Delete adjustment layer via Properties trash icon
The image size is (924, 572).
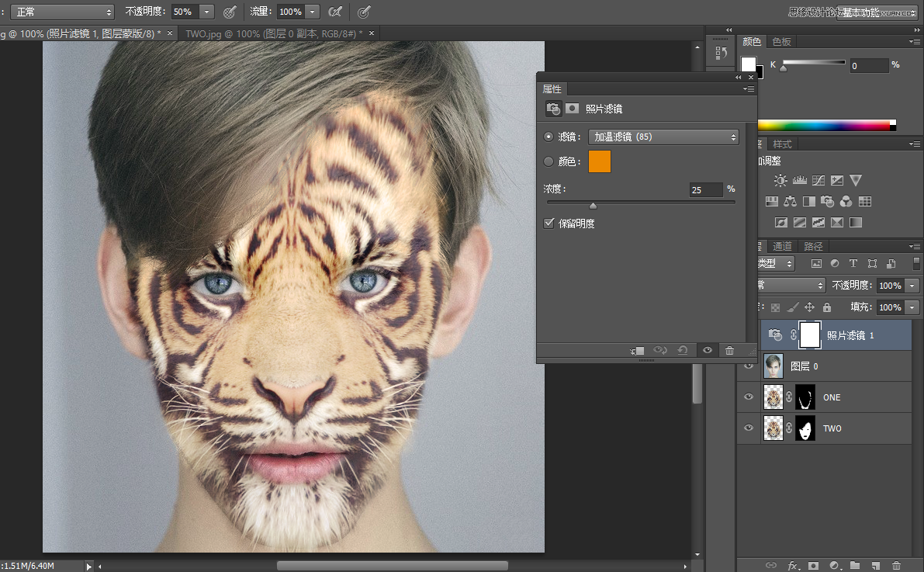[729, 350]
